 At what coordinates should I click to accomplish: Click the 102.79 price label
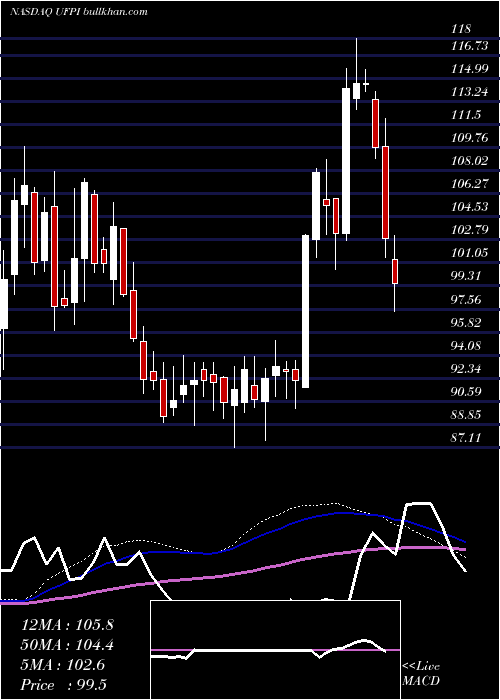coord(469,230)
